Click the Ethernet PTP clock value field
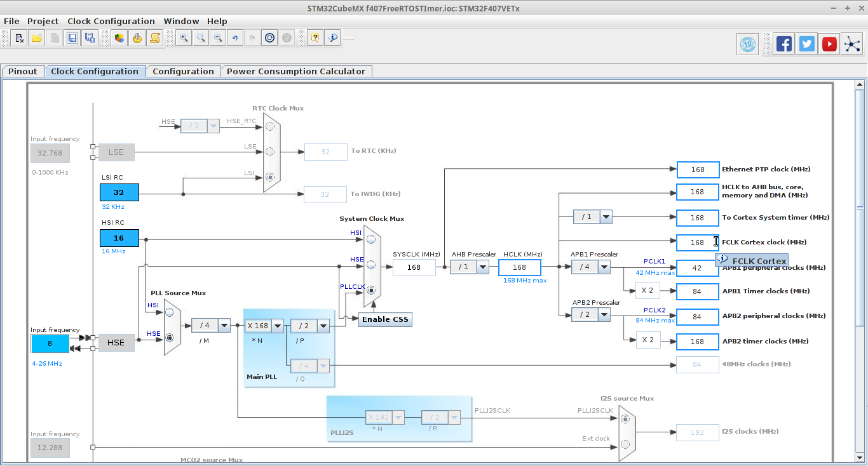This screenshot has height=466, width=868. 698,170
